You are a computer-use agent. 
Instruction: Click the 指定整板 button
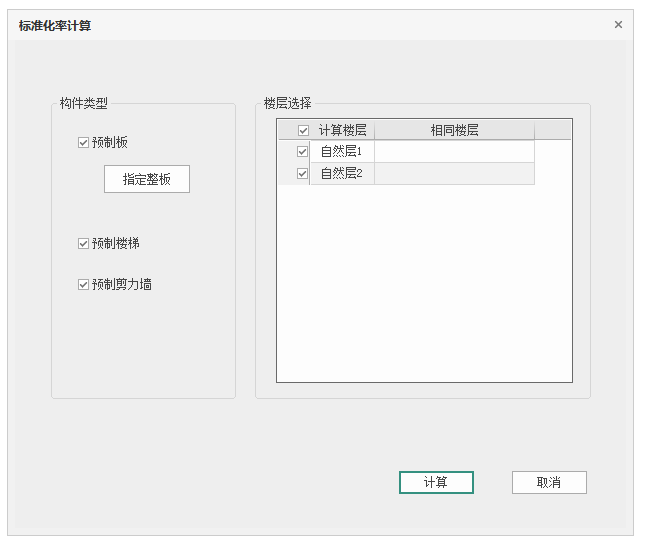pos(147,180)
